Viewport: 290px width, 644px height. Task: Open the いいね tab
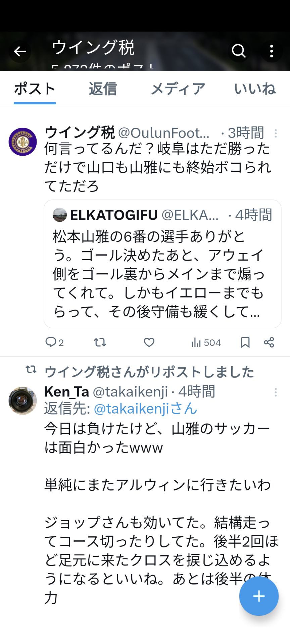pos(255,89)
